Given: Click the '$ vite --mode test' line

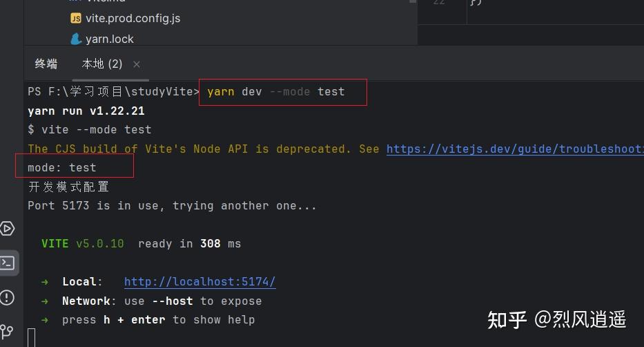Looking at the screenshot, I should click(x=89, y=129).
